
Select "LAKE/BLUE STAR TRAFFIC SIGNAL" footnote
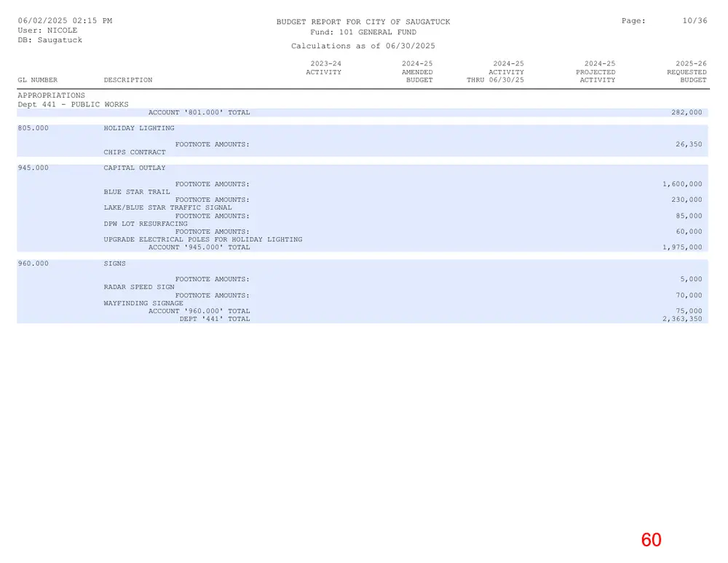(x=167, y=208)
